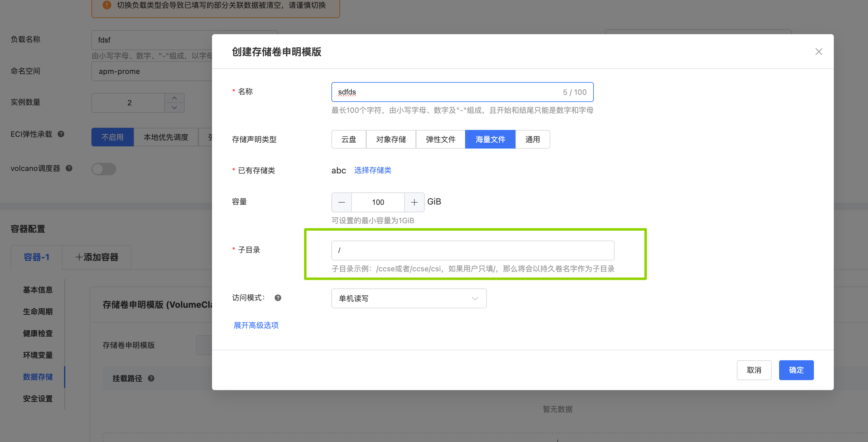Select 对象存储 storage claim type
Screen dimensions: 868x442
tap(391, 139)
